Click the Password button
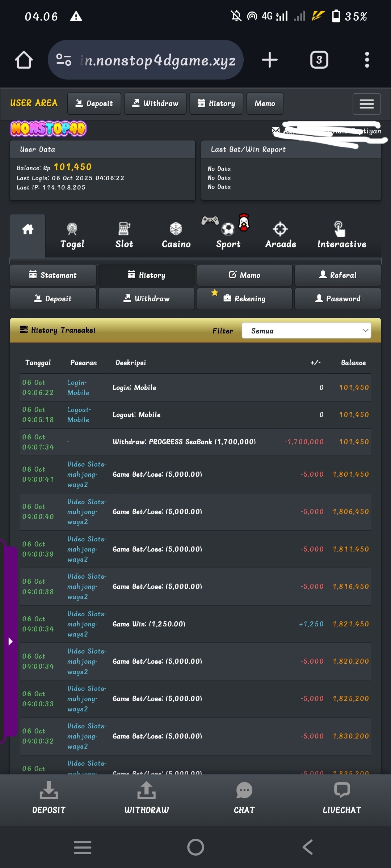The height and width of the screenshot is (868, 391). coord(338,299)
